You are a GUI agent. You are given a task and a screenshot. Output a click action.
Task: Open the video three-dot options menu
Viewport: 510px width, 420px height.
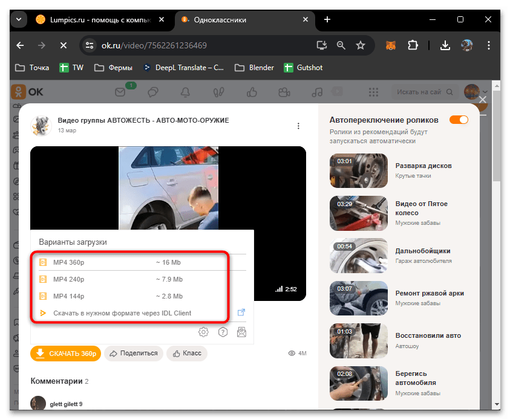(298, 126)
